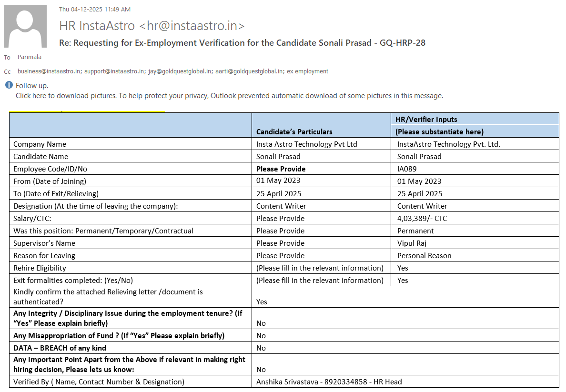Click the 'Supervisor's Name' row label
566x392 pixels.
(x=44, y=243)
